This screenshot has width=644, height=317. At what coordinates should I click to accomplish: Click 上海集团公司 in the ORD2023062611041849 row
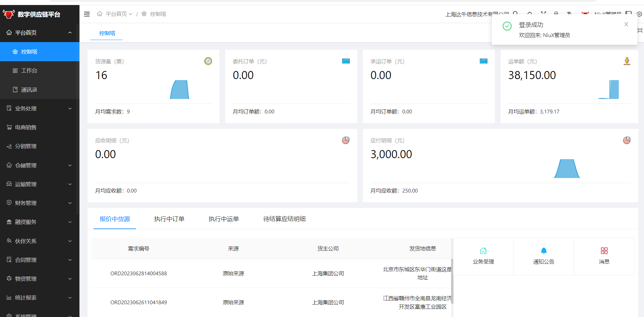point(328,303)
